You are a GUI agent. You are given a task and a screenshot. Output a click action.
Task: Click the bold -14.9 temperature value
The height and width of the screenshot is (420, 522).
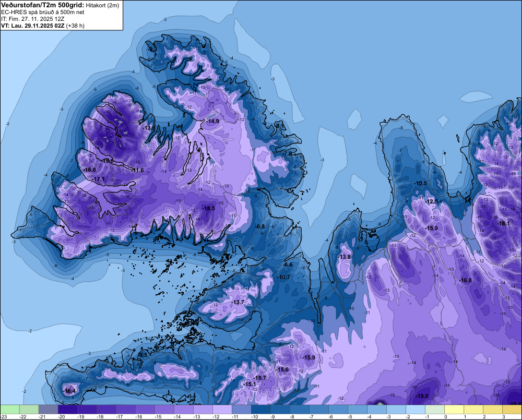point(213,121)
